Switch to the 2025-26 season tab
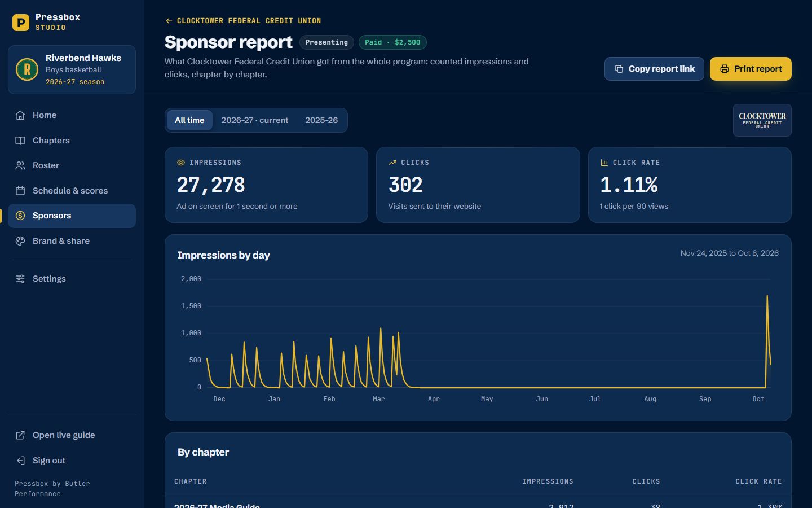 (x=321, y=120)
